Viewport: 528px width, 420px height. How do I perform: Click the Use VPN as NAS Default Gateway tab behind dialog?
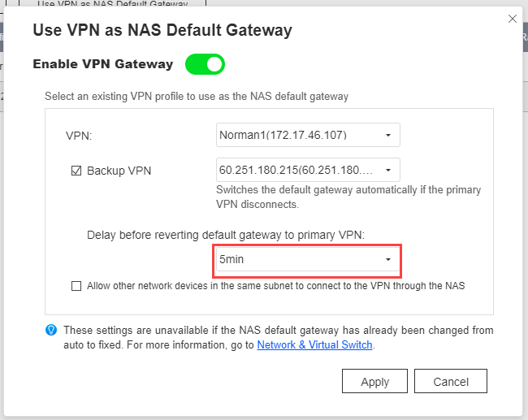tap(112, 3)
